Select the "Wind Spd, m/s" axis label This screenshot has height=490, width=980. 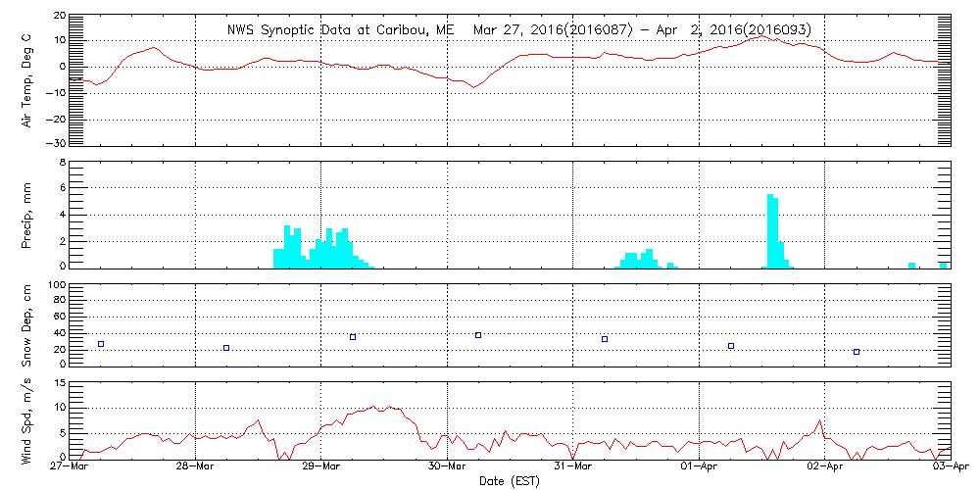27,420
